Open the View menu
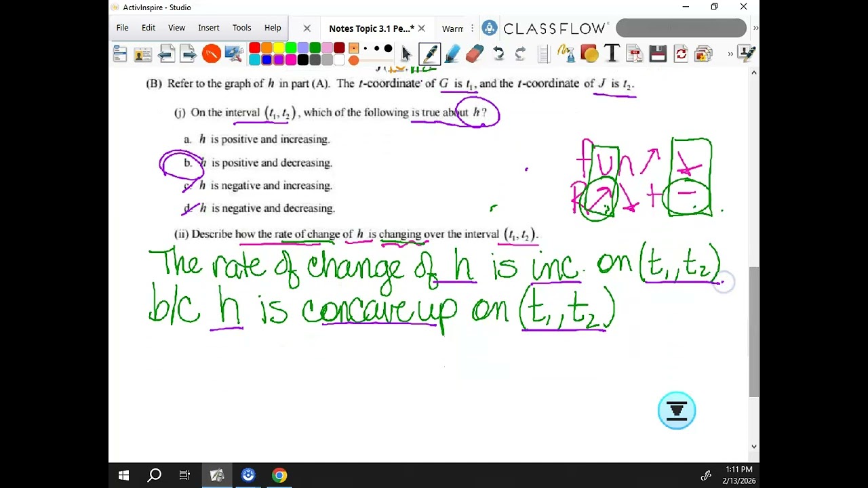Image resolution: width=868 pixels, height=488 pixels. tap(176, 28)
